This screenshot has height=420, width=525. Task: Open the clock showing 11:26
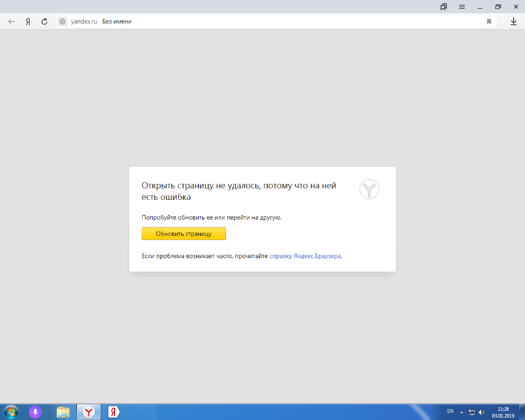tap(503, 412)
